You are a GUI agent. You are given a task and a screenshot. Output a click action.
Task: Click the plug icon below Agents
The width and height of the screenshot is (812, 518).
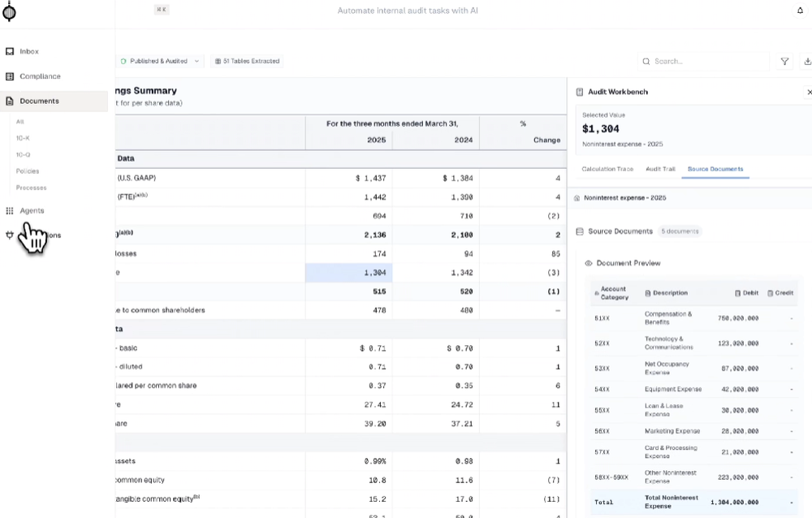[10, 235]
